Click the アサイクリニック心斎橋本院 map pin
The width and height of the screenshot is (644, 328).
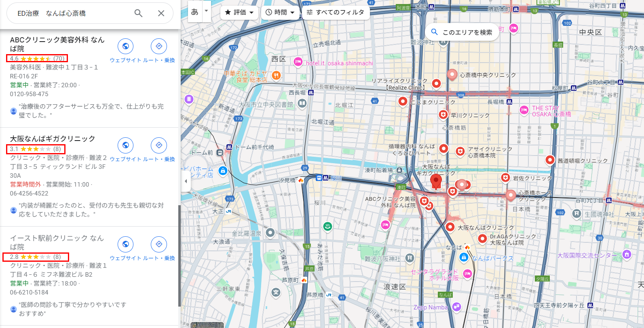(x=460, y=151)
